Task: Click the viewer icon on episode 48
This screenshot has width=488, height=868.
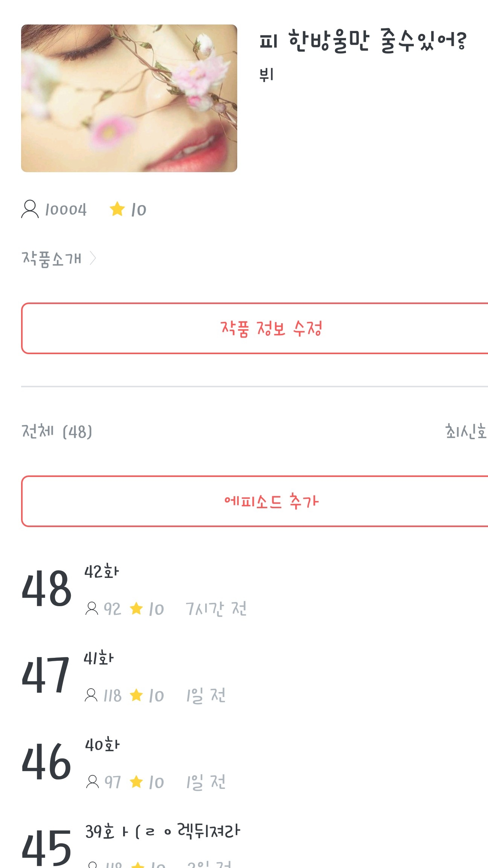Action: pyautogui.click(x=91, y=608)
